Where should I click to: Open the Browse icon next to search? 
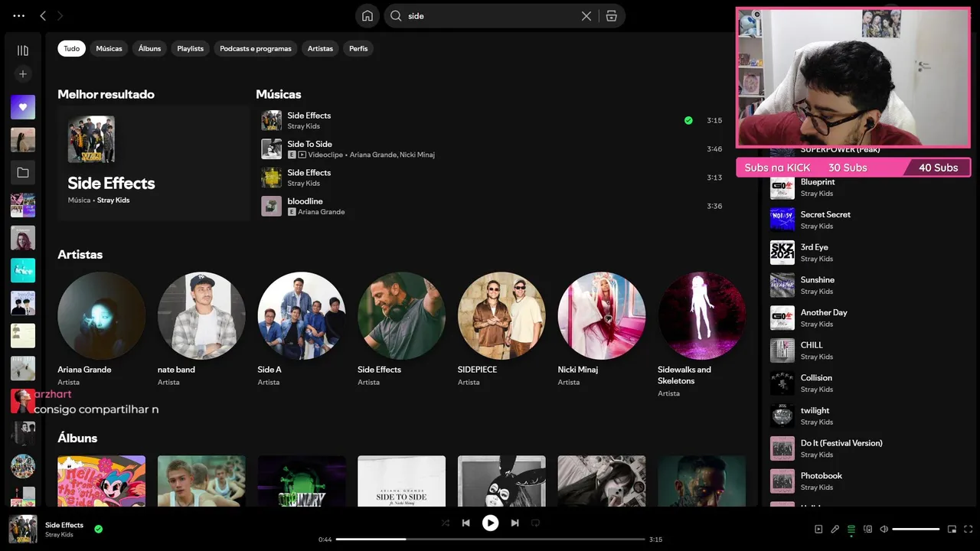point(611,16)
